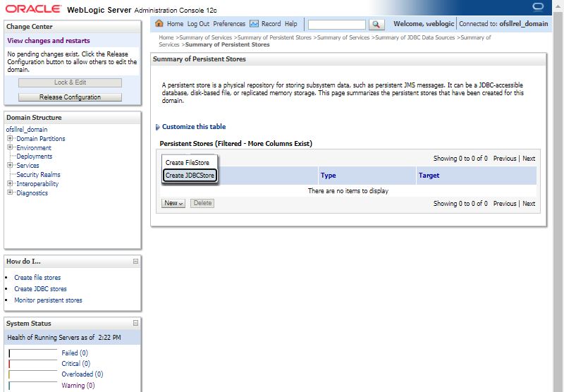This screenshot has width=564, height=392.
Task: Click Failed (0) status link
Action: 75,353
